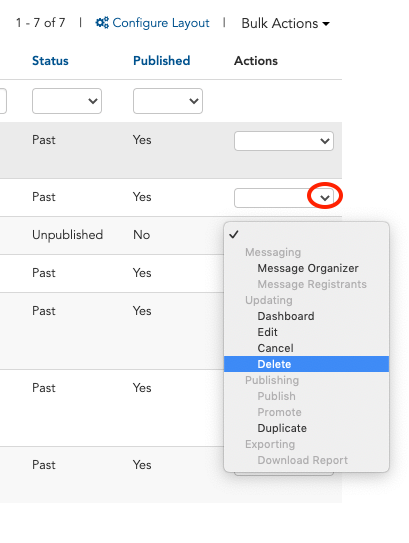This screenshot has height=543, width=409.
Task: Sort by the Status column header
Action: [x=50, y=61]
